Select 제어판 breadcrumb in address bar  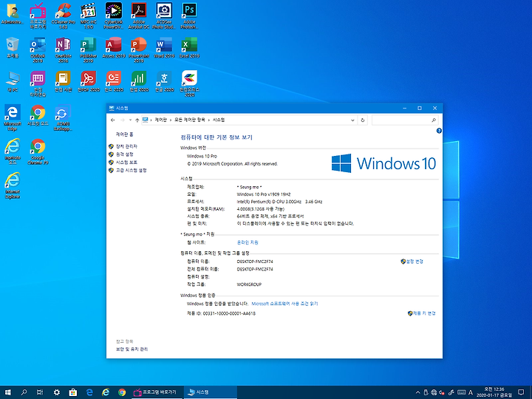point(160,120)
